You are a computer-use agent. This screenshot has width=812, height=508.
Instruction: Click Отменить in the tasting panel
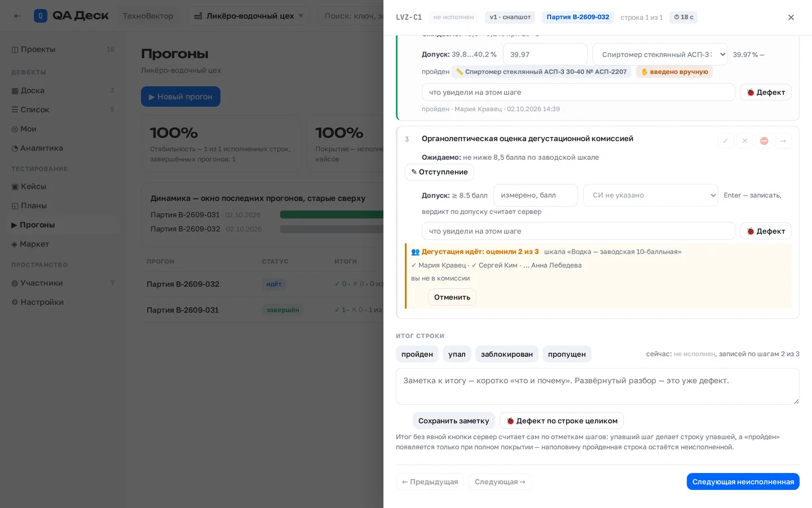(452, 297)
